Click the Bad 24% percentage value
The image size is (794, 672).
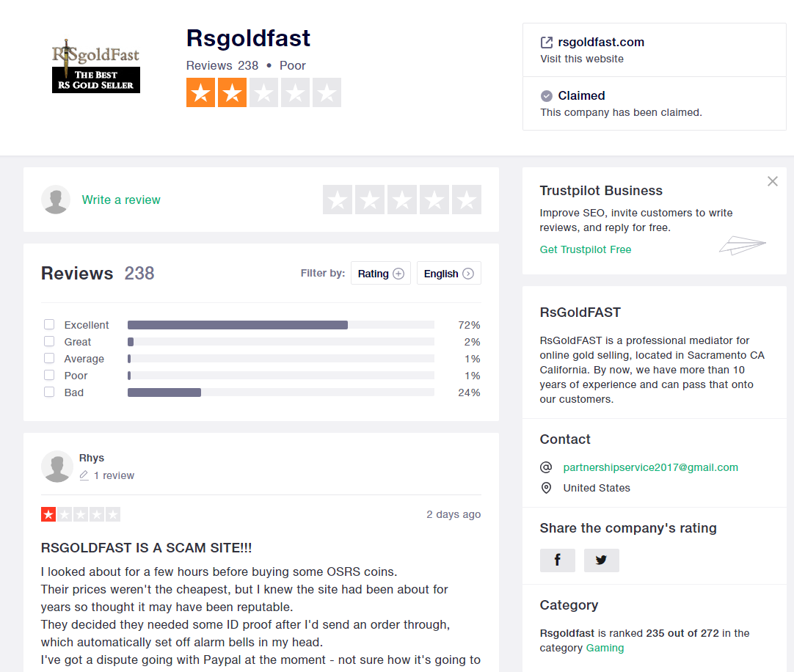pyautogui.click(x=469, y=392)
